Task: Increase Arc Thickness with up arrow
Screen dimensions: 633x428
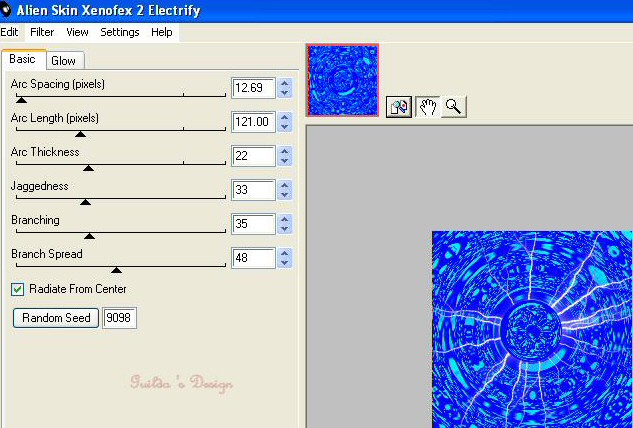Action: (x=285, y=151)
